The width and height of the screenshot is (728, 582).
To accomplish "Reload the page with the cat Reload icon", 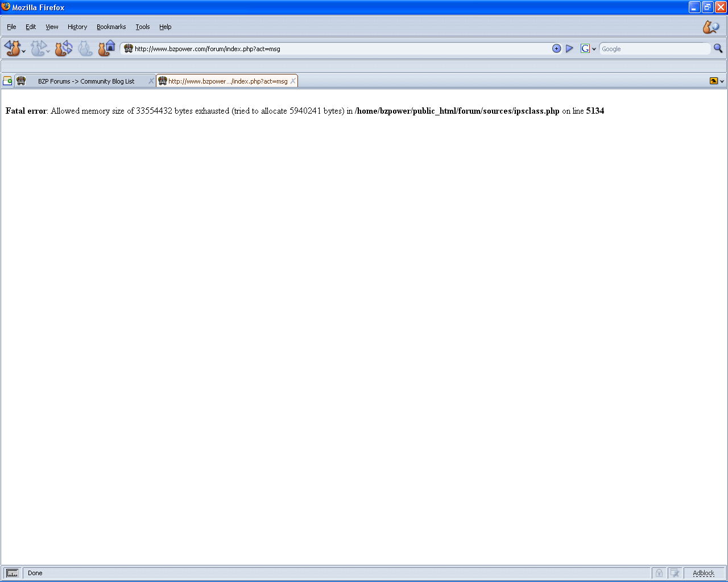I will coord(63,48).
